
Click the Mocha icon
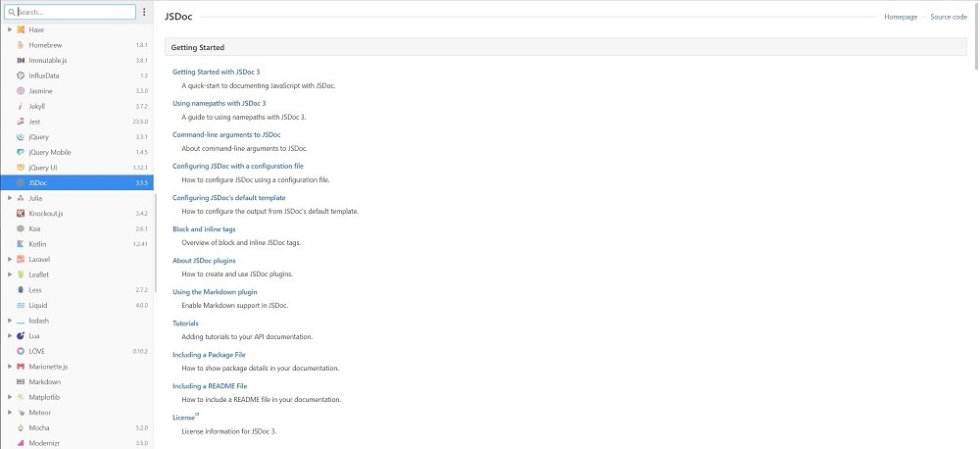[21, 427]
